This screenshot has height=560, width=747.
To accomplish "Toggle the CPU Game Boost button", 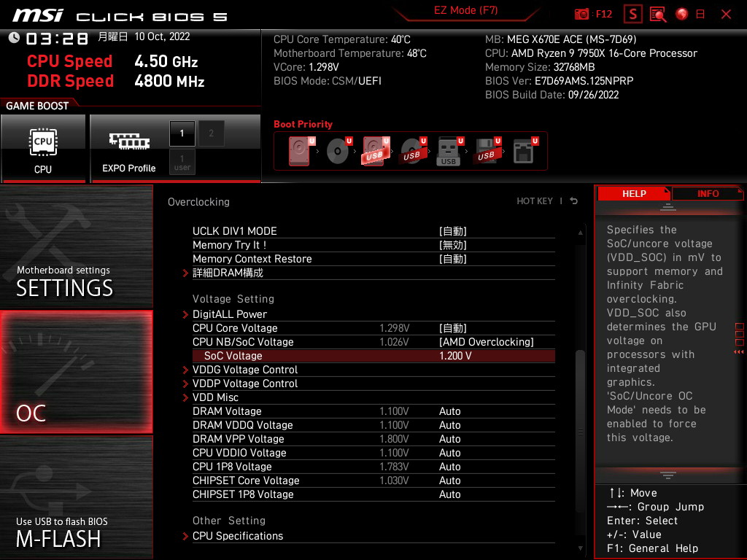I will point(43,148).
